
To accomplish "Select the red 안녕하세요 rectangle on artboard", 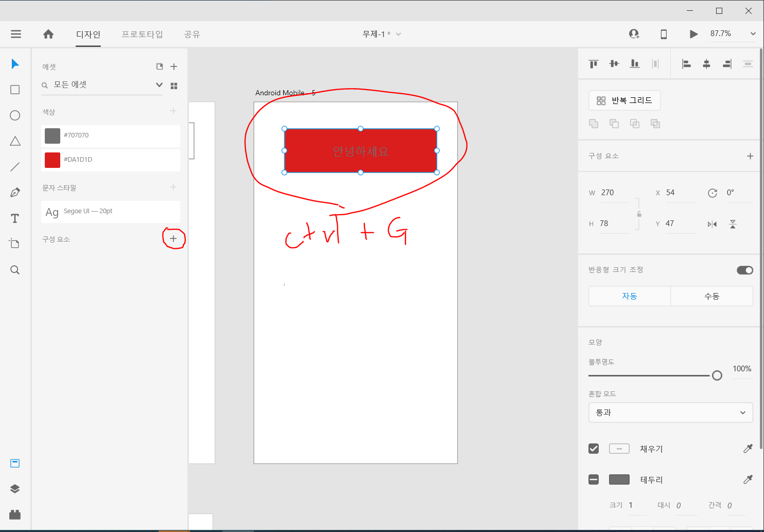I will click(360, 150).
